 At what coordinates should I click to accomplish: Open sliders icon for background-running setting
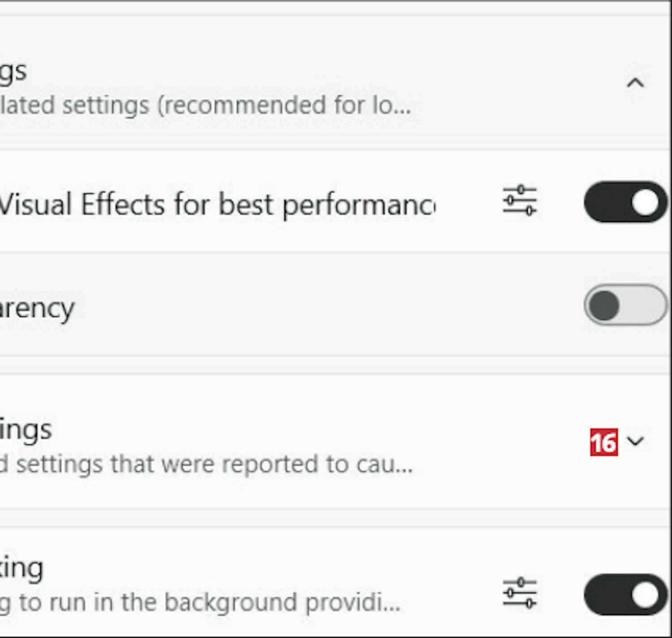pos(519,592)
